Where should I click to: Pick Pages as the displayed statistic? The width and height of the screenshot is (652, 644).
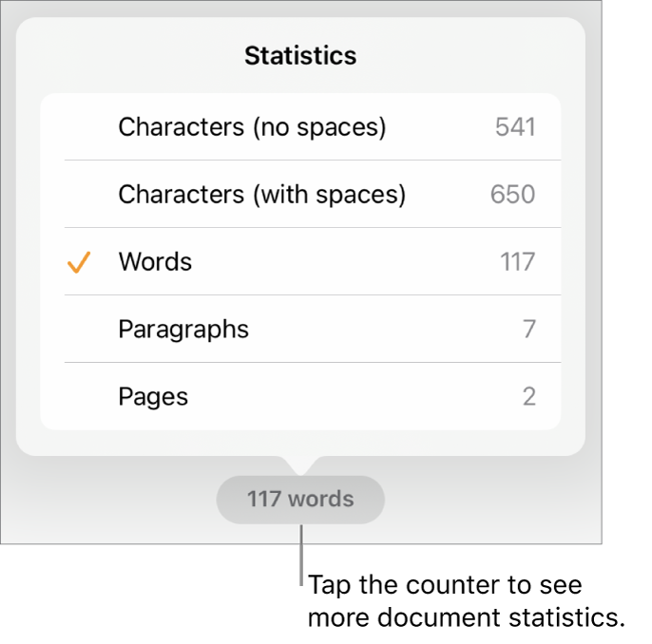(153, 396)
